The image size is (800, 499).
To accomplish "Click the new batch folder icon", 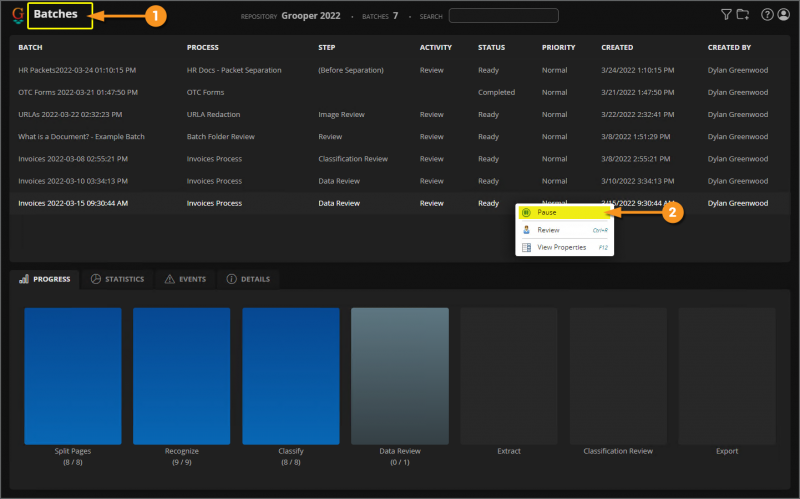I will pyautogui.click(x=742, y=15).
